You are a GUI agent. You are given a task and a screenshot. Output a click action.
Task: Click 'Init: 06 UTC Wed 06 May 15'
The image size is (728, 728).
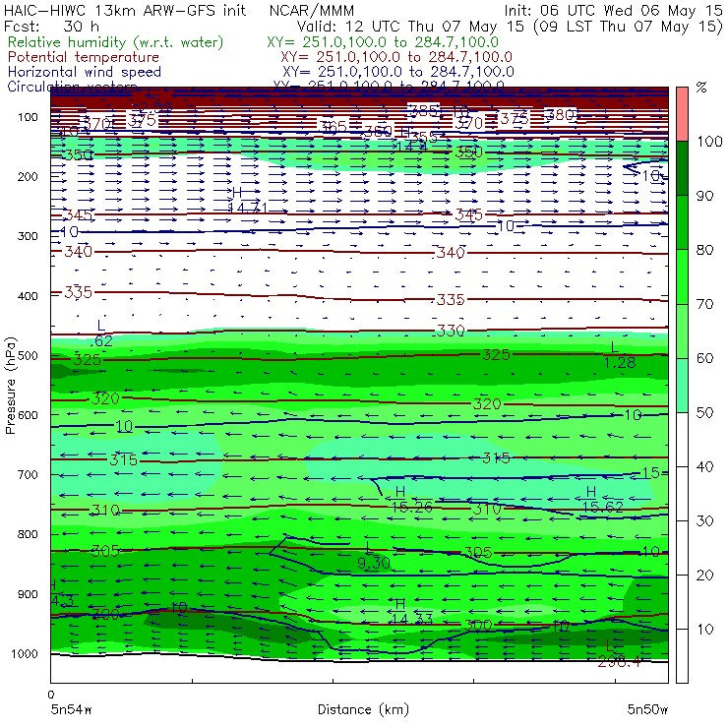pyautogui.click(x=613, y=10)
